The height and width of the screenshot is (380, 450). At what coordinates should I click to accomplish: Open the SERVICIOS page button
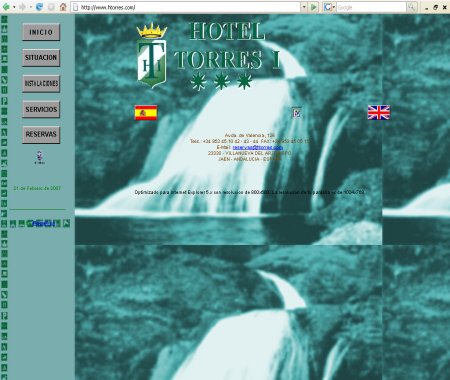pos(41,109)
